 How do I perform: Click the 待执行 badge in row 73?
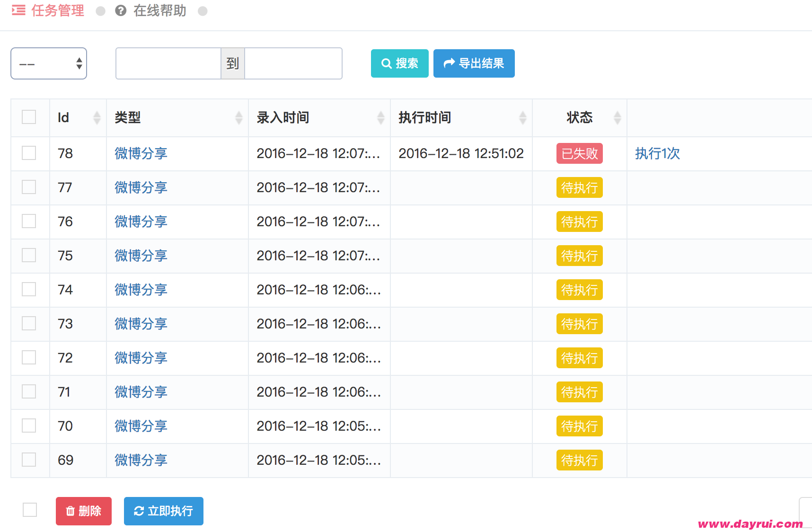580,324
